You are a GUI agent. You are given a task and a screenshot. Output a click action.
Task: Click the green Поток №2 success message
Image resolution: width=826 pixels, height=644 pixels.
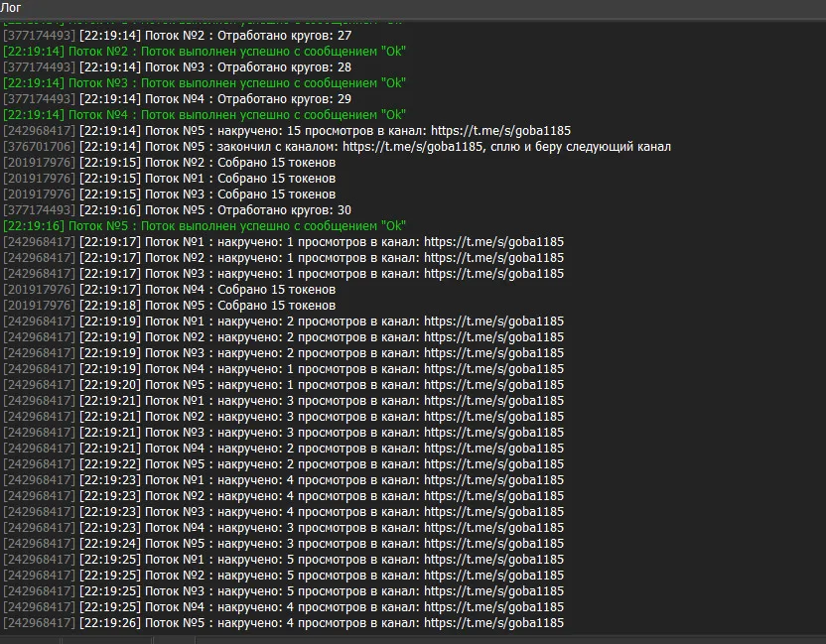click(205, 52)
